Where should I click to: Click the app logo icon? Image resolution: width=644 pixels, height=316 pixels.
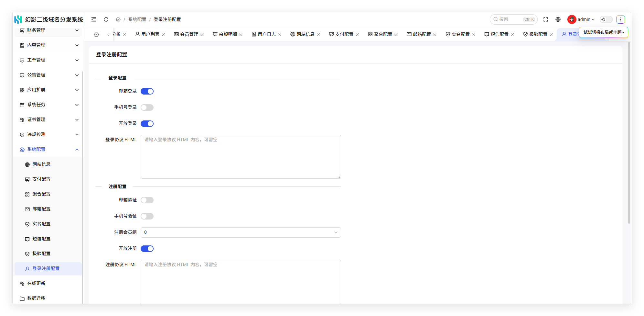pos(18,19)
